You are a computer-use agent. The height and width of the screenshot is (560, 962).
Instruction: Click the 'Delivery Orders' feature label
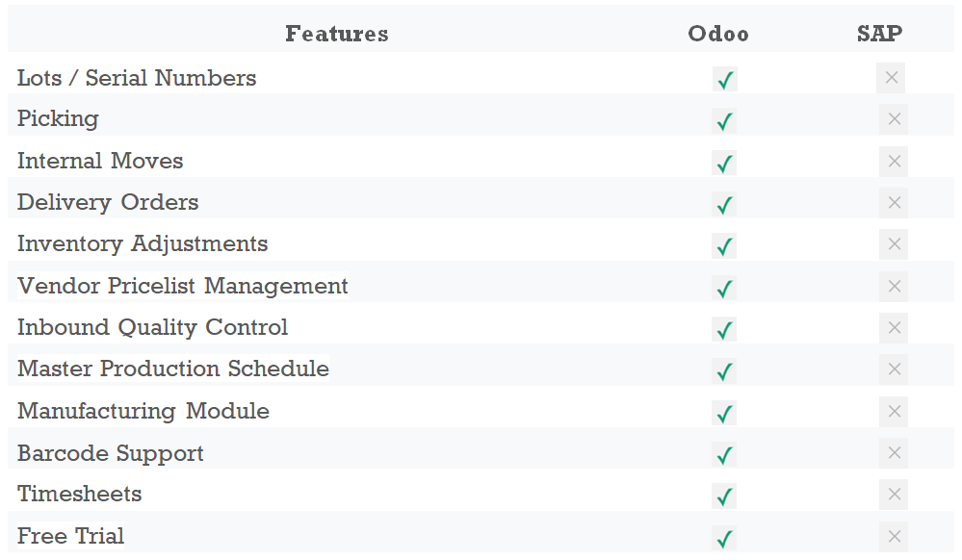(108, 202)
